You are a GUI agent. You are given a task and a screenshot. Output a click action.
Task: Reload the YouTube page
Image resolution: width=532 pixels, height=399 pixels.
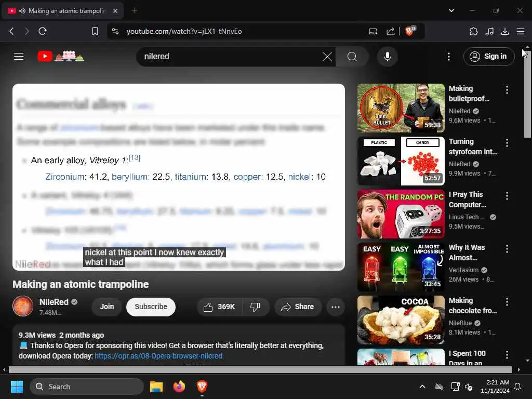43,31
